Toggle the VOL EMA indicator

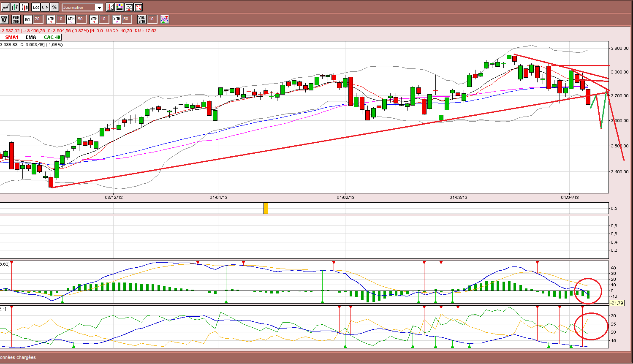click(x=142, y=19)
